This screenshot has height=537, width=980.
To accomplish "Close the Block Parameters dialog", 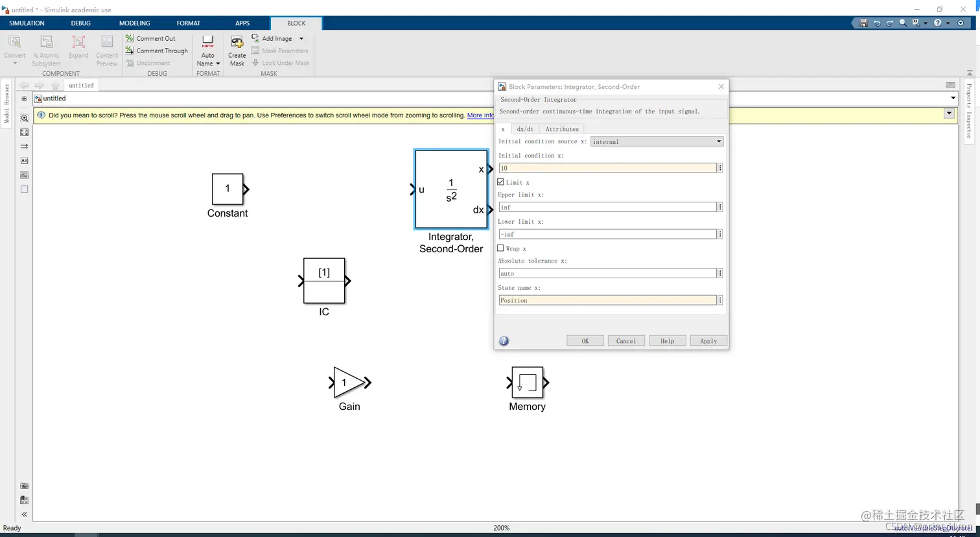I will click(x=721, y=86).
